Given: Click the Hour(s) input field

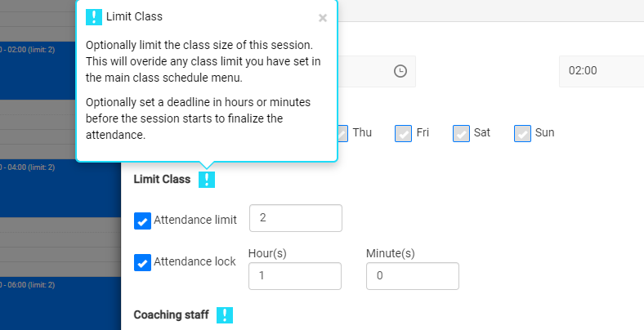Looking at the screenshot, I should click(295, 276).
